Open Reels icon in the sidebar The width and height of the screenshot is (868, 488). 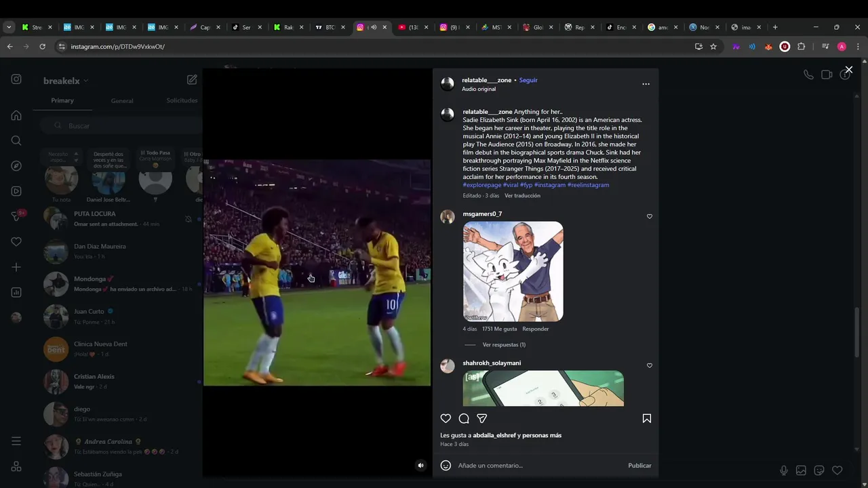click(x=16, y=191)
